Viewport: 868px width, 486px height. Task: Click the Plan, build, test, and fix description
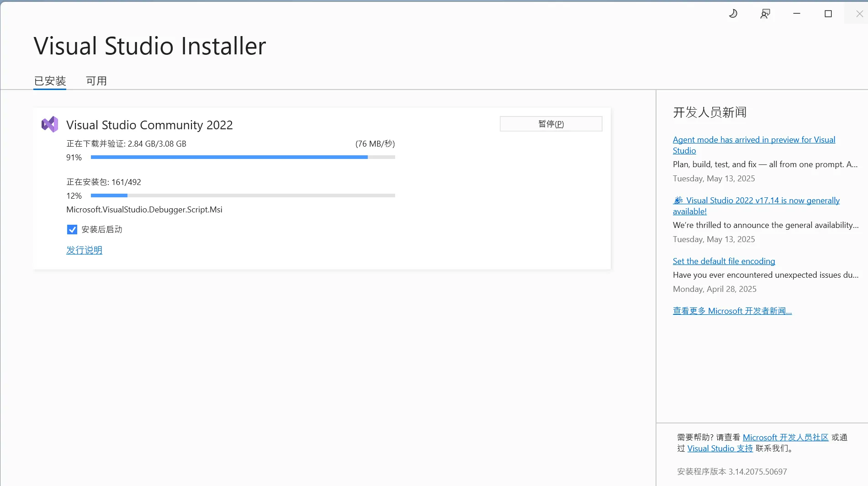tap(765, 164)
